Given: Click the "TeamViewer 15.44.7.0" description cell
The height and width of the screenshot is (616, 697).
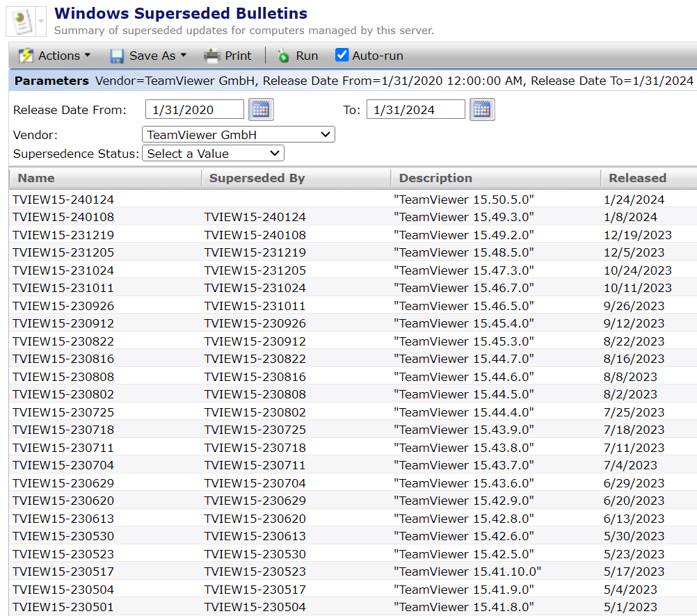Looking at the screenshot, I should pyautogui.click(x=464, y=359).
